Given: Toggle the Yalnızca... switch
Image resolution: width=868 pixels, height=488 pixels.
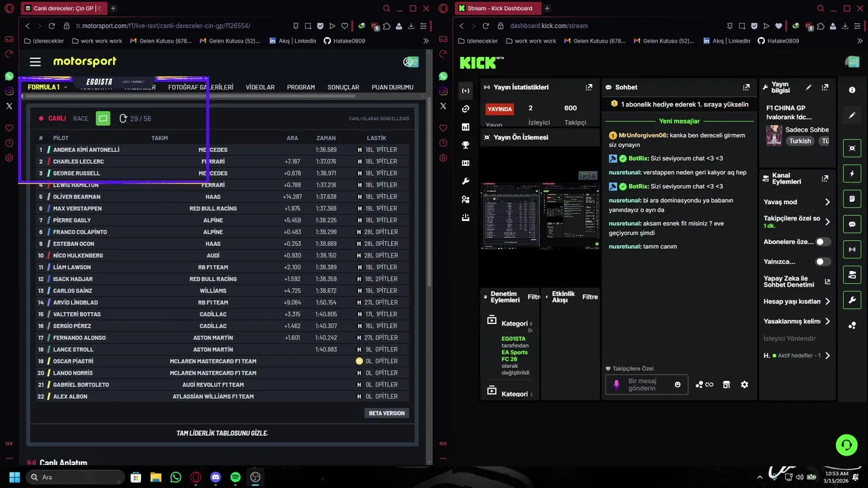Looking at the screenshot, I should [x=823, y=262].
